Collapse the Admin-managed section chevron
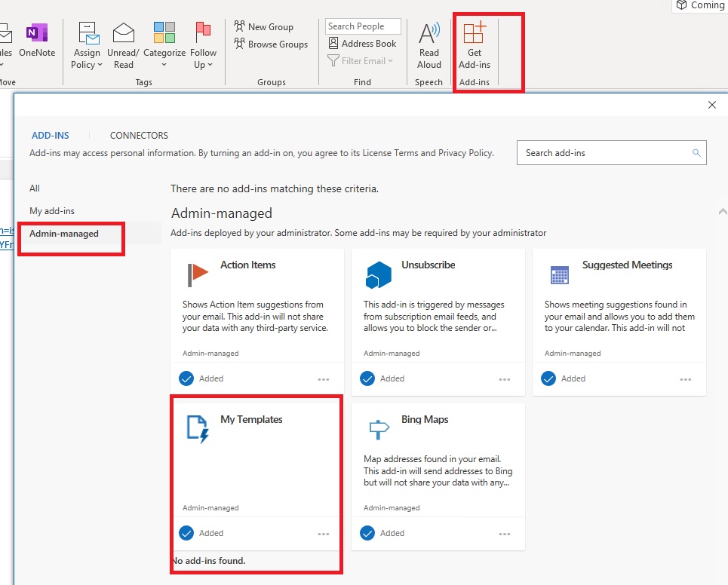 (x=723, y=212)
